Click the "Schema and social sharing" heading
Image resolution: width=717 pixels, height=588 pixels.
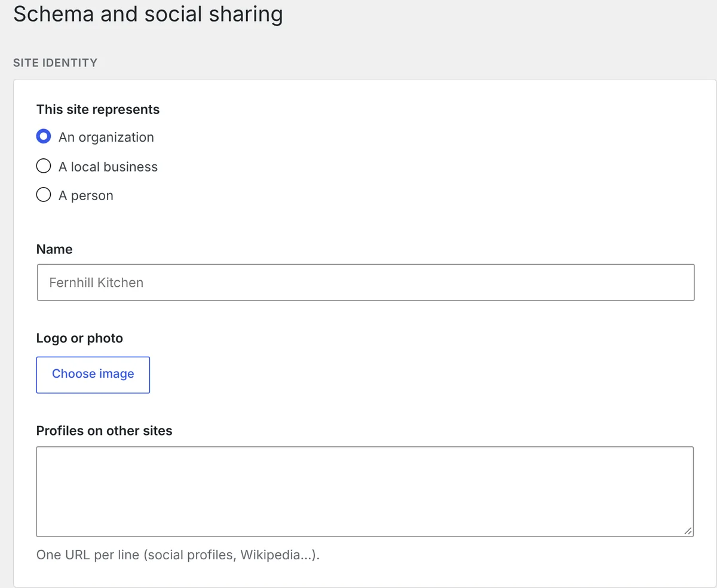point(148,13)
